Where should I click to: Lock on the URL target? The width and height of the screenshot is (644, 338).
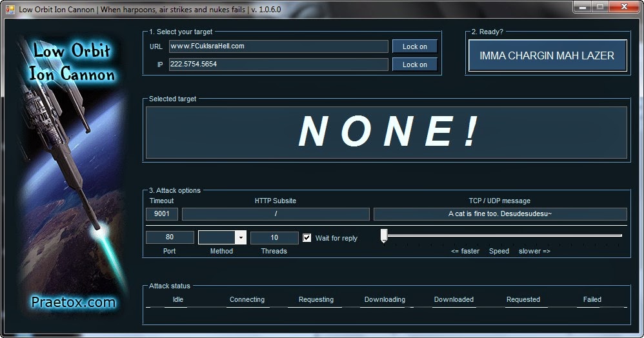[414, 46]
